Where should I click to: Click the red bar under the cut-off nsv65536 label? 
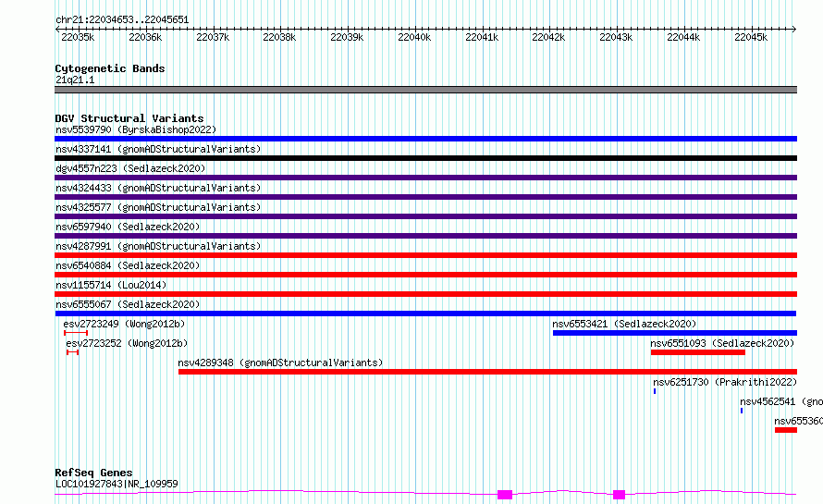tap(786, 430)
